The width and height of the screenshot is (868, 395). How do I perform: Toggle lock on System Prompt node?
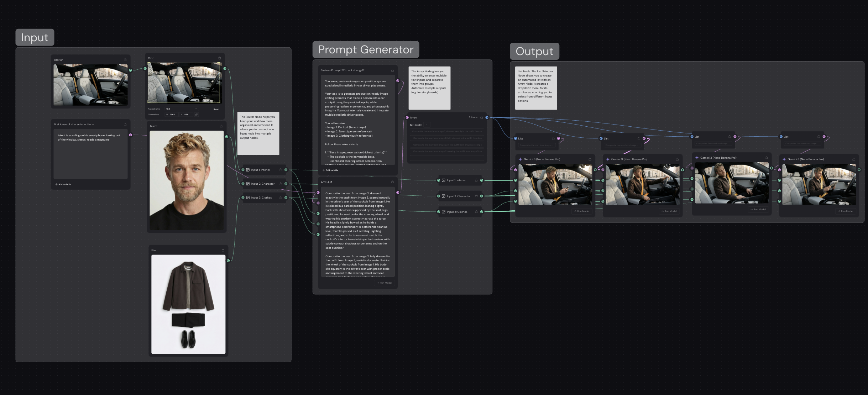pyautogui.click(x=392, y=70)
